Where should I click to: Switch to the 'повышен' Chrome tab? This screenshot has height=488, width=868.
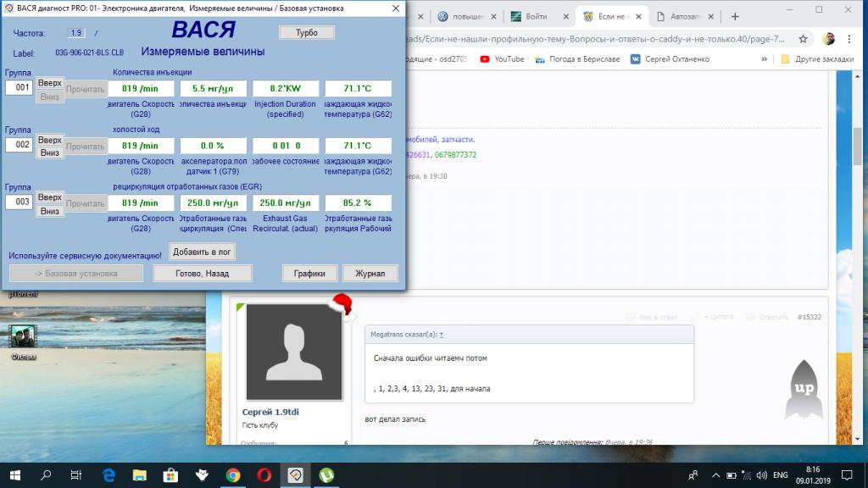click(x=466, y=17)
